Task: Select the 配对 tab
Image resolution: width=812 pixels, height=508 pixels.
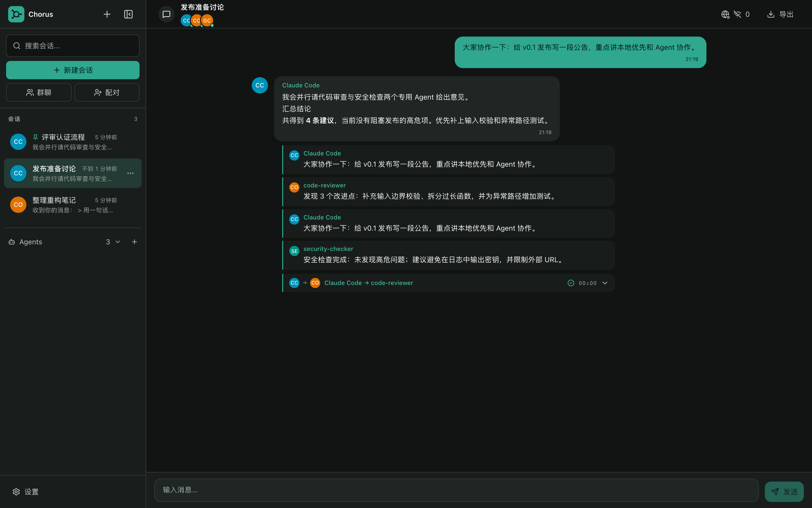Action: (x=107, y=92)
